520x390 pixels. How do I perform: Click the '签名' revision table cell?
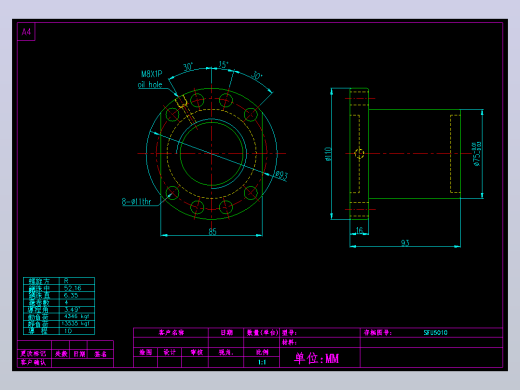pos(100,354)
